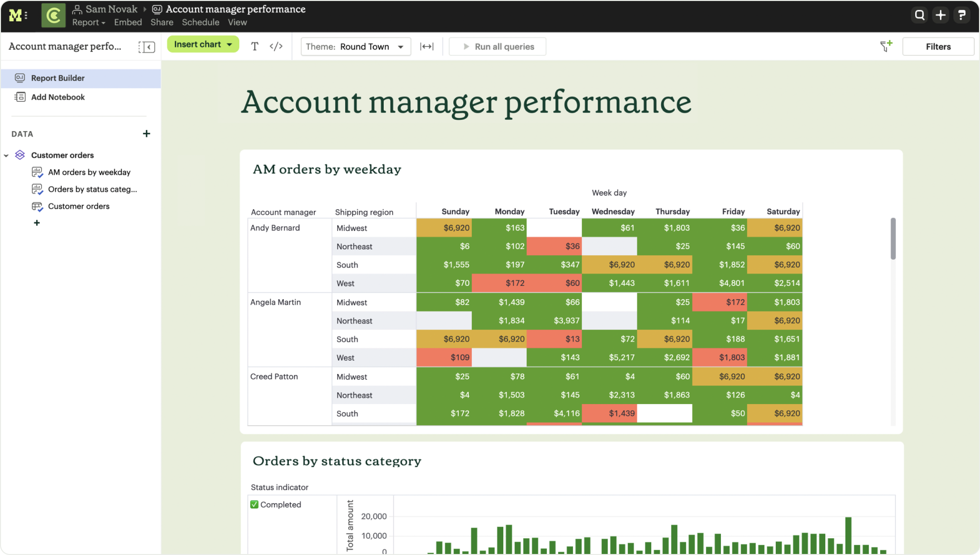980x555 pixels.
Task: Click Run all queries button
Action: point(497,46)
